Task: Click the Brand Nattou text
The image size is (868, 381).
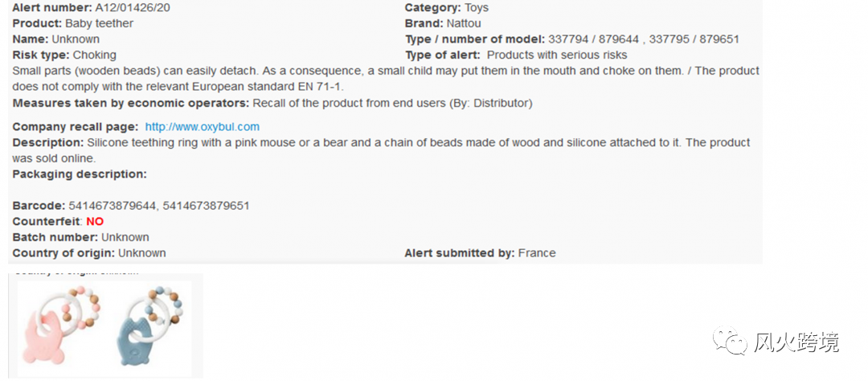Action: coord(443,23)
